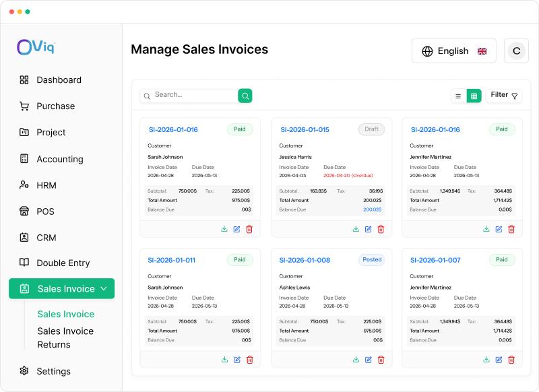Open the English language selector
The height and width of the screenshot is (392, 539).
coord(453,51)
